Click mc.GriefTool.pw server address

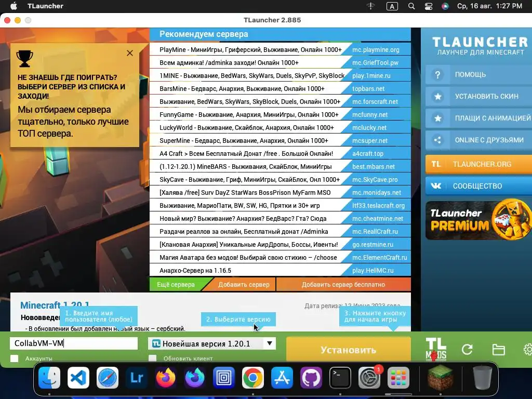tap(375, 62)
